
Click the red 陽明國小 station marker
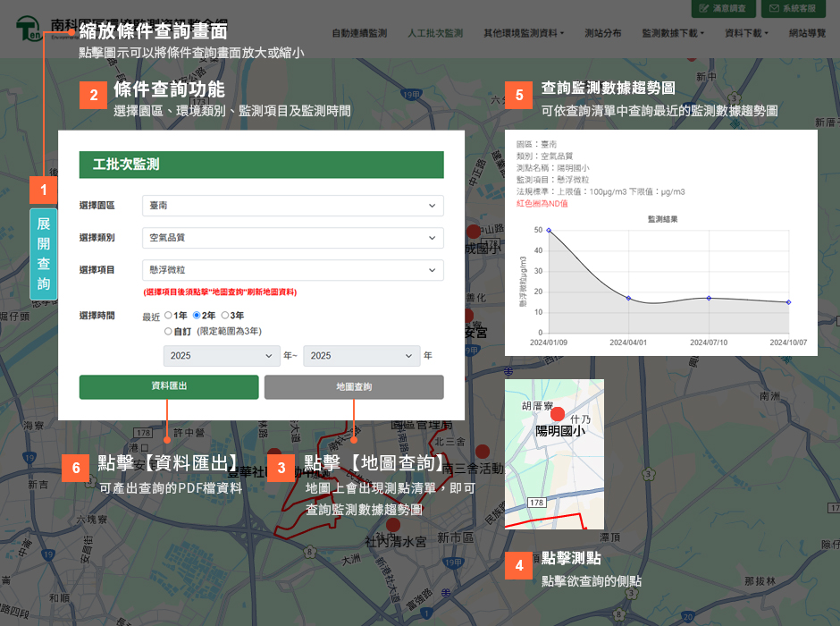click(x=558, y=414)
